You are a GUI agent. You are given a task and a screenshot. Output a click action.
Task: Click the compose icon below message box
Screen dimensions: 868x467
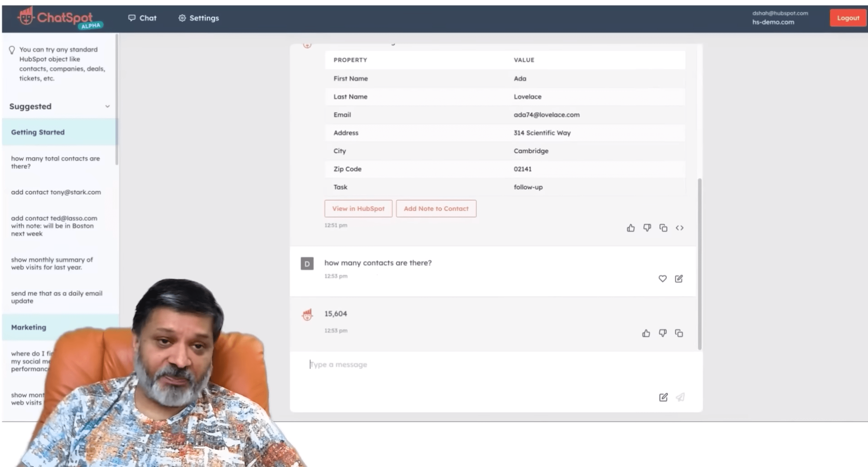point(663,397)
